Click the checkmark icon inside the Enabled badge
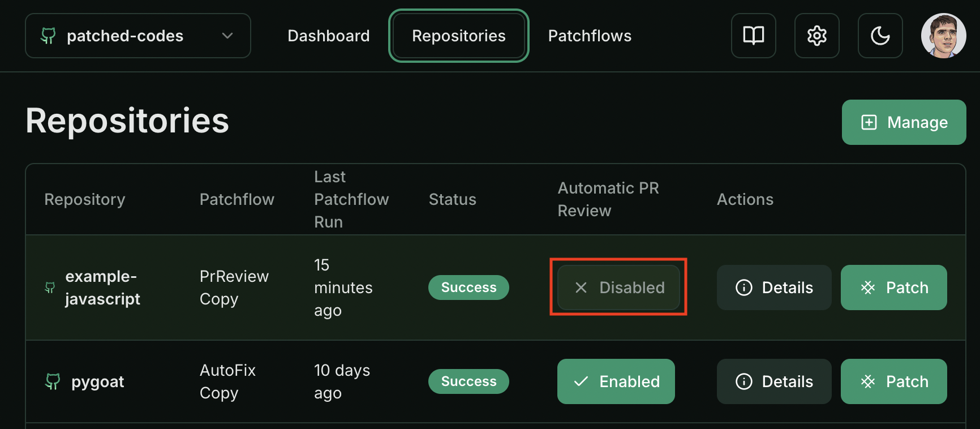 pyautogui.click(x=581, y=381)
